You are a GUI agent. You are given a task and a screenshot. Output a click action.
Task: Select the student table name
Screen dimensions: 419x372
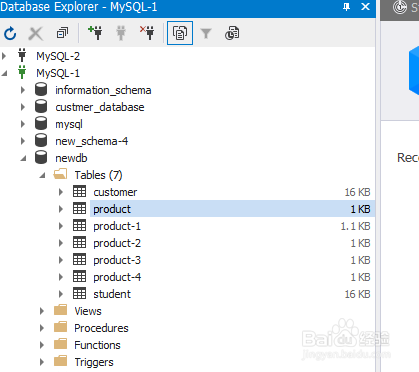point(112,294)
